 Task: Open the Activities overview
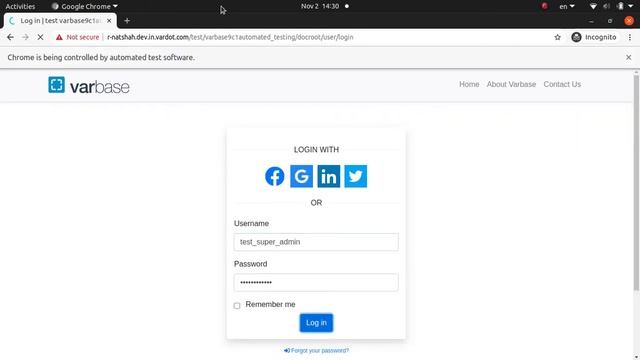[20, 6]
